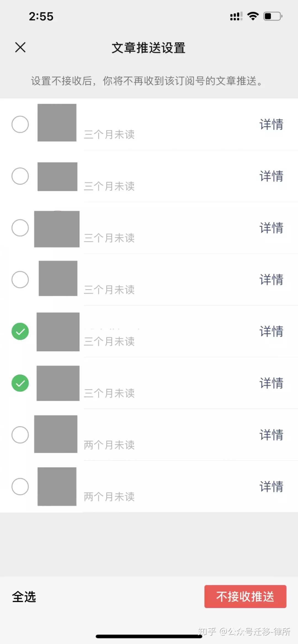Viewport: 298px width, 644px height.
Task: Open 详情 for the third subscription
Action: (271, 228)
